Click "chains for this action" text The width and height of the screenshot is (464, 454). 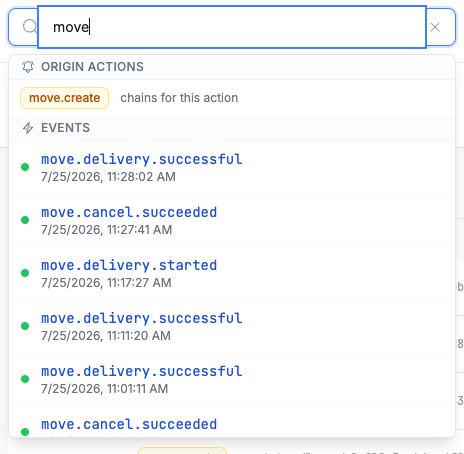(x=179, y=98)
